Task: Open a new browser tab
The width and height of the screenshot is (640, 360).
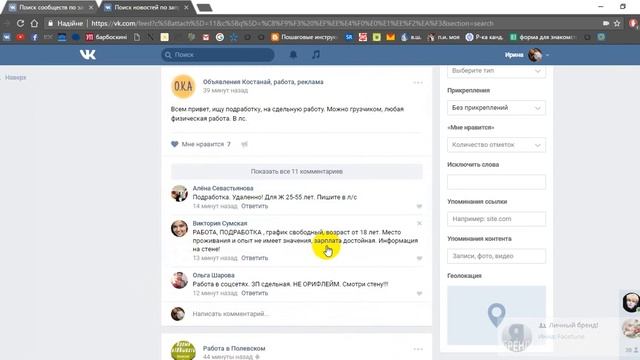Action: (x=204, y=7)
